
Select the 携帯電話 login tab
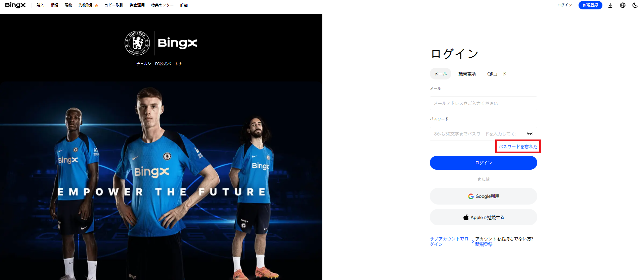click(x=467, y=74)
